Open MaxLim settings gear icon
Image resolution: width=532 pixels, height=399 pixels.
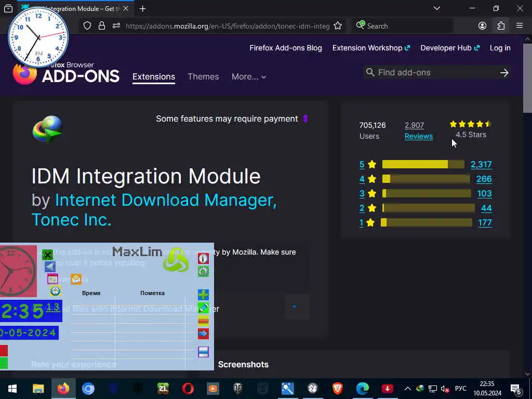pos(203,271)
